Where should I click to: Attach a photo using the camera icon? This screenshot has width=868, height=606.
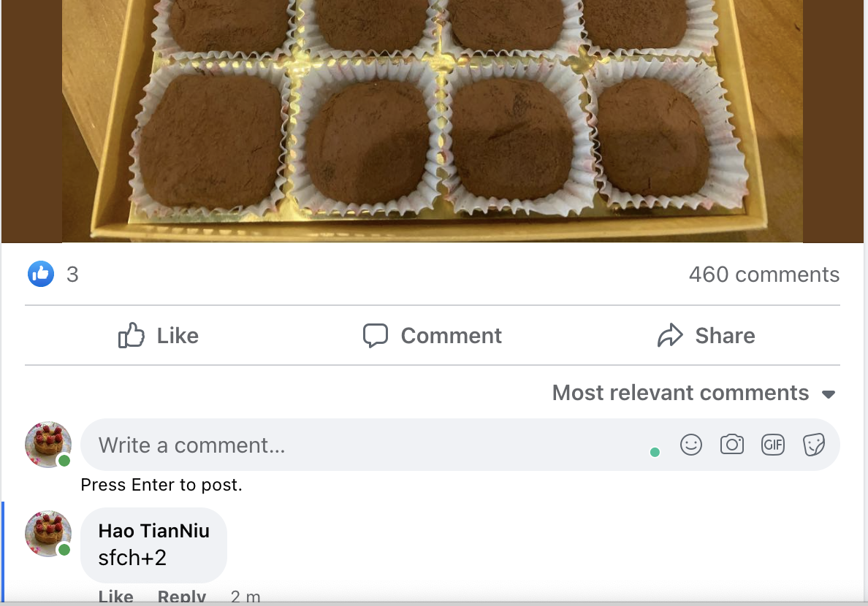[732, 444]
